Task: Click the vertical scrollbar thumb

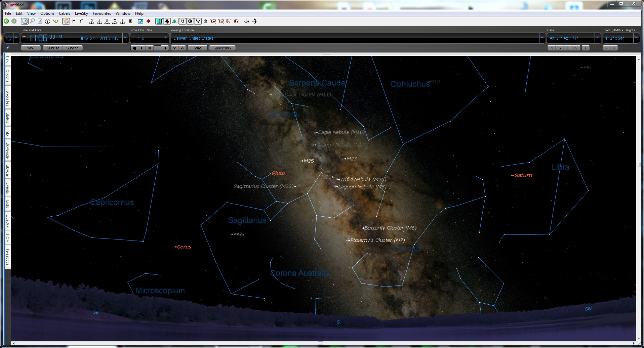Action: click(639, 165)
